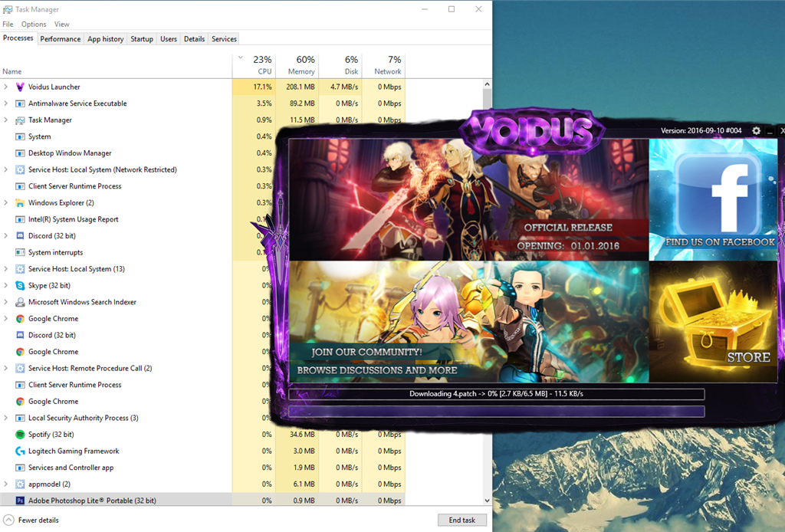This screenshot has height=532, width=785.
Task: Click the column sort chevron above CPU
Action: pos(240,57)
